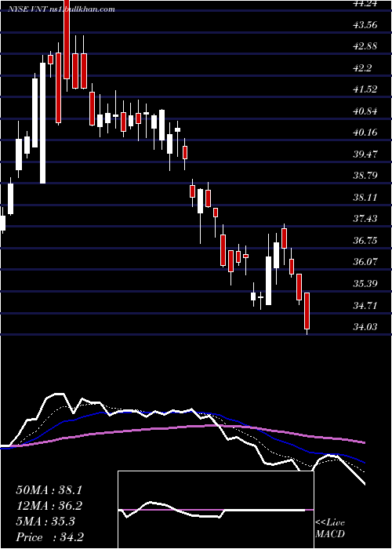This screenshot has width=392, height=549.
Task: Click the 43.56 price axis label
Action: coord(366,25)
